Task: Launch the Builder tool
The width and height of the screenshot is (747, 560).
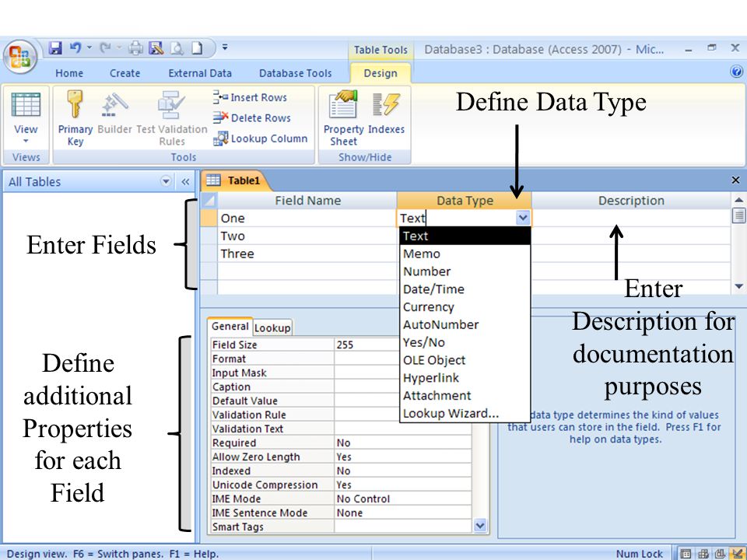Action: pyautogui.click(x=115, y=113)
